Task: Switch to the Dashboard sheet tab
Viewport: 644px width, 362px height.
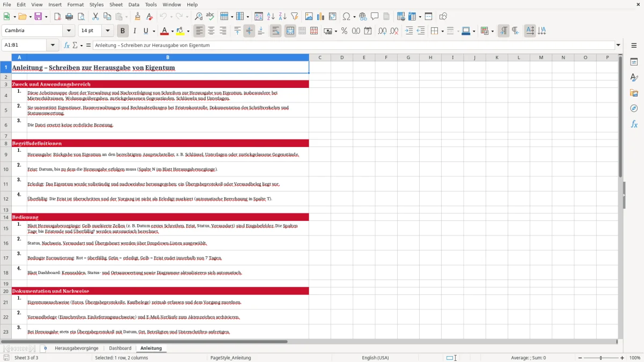Action: pos(120,348)
